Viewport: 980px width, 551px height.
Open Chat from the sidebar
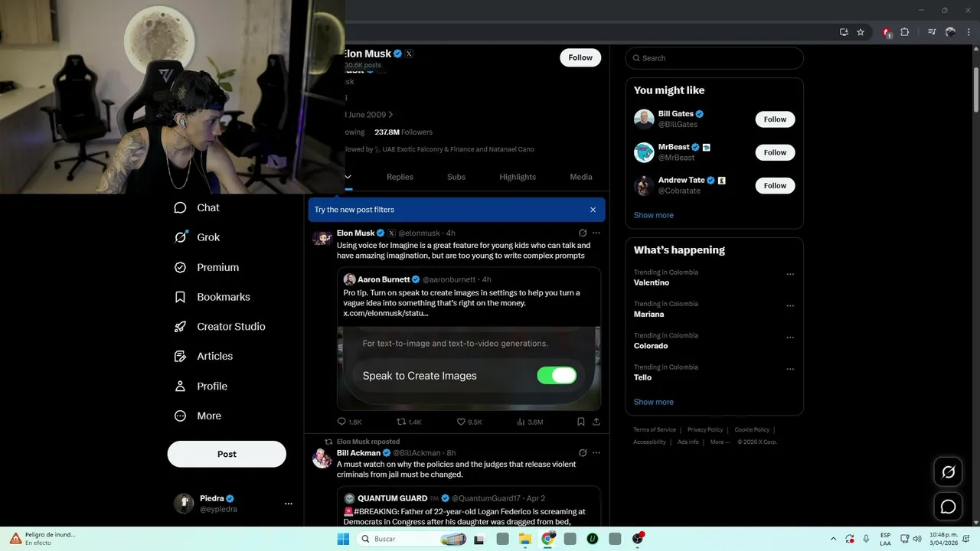pyautogui.click(x=197, y=207)
